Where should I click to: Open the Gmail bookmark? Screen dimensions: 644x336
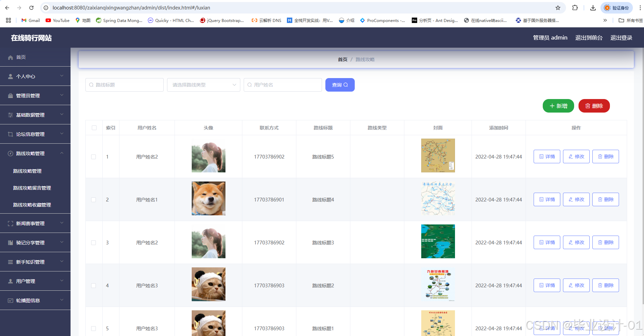[31, 20]
